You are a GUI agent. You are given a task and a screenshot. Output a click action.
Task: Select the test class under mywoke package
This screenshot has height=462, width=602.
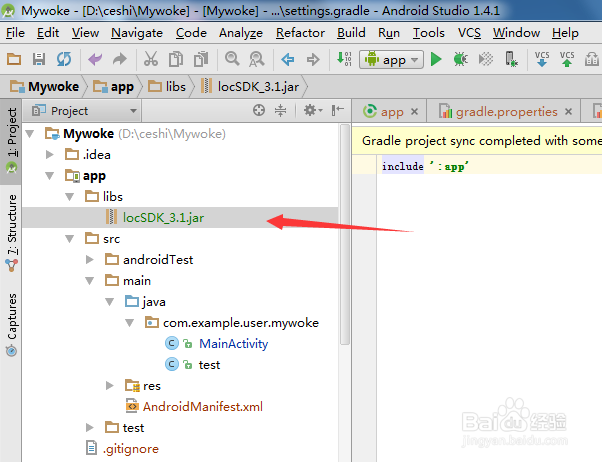pos(209,365)
